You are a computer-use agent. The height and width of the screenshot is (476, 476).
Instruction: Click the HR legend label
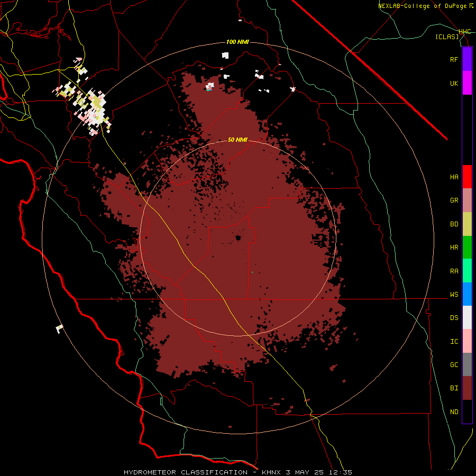[x=454, y=248]
